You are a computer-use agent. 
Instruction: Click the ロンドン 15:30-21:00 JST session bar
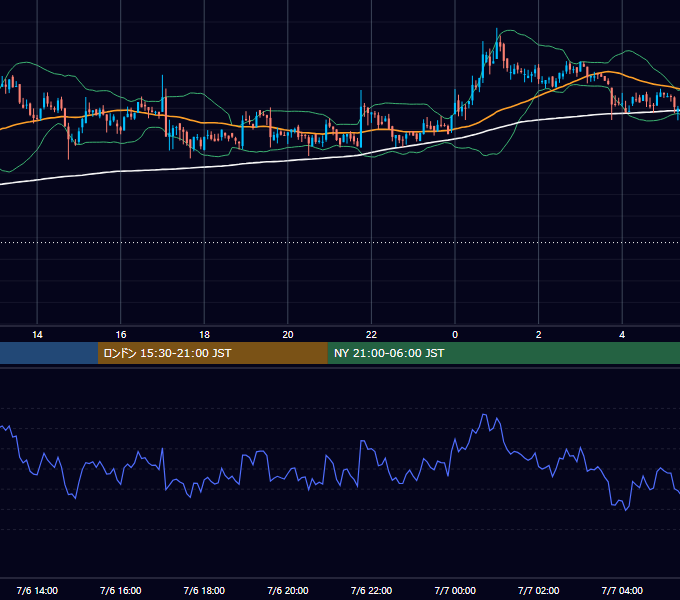point(212,353)
